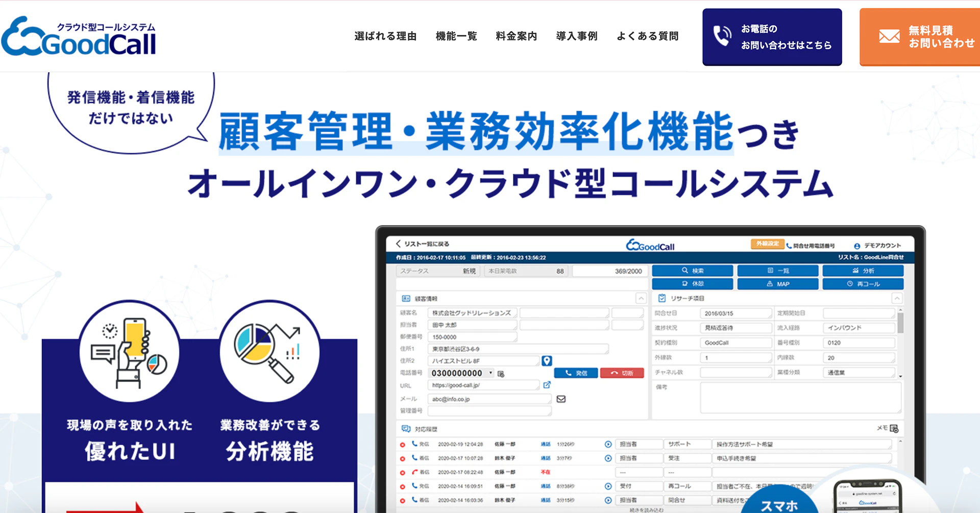
Task: Click the 無料見積 お問い合わせ button
Action: [x=920, y=37]
